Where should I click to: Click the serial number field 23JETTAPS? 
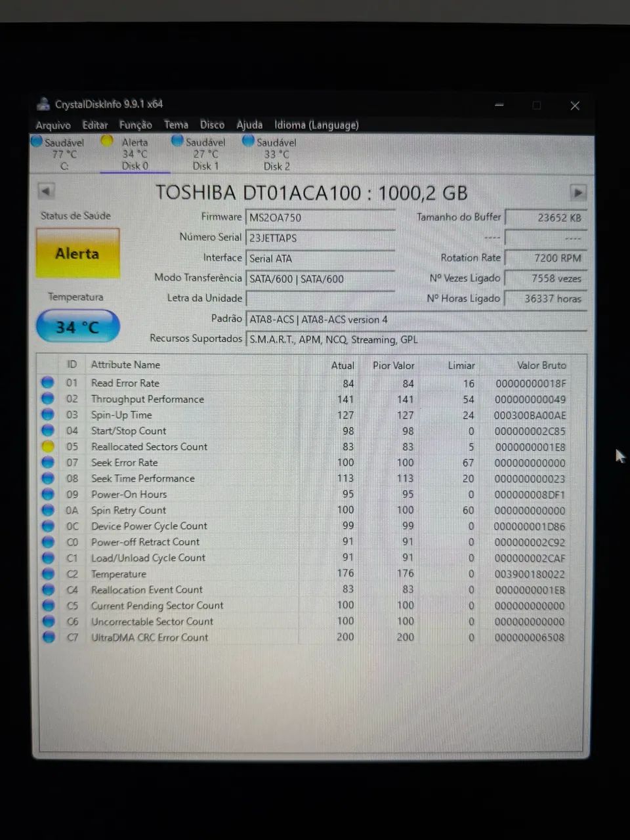tap(320, 238)
